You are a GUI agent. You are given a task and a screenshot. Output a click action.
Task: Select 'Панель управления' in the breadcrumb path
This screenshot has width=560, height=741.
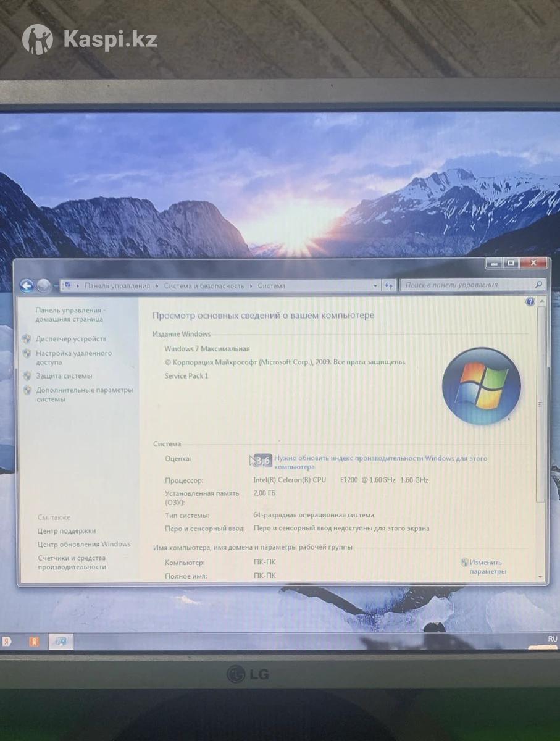point(117,286)
